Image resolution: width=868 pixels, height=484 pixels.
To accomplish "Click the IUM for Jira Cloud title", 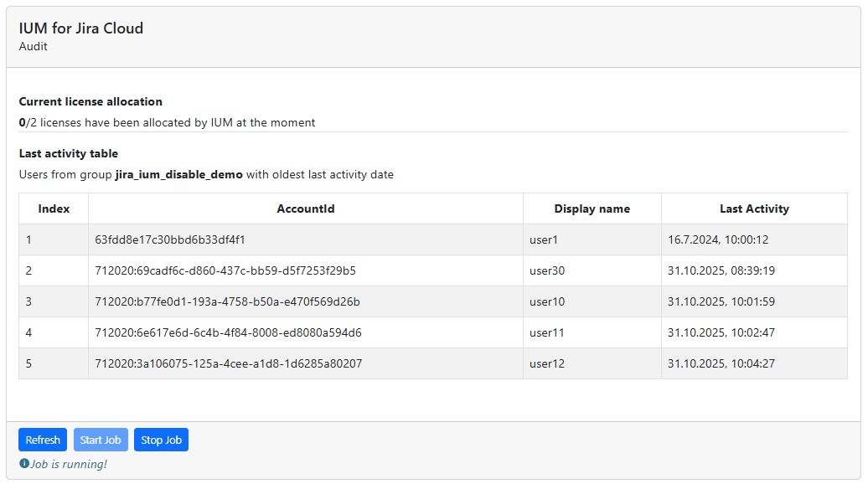I will click(81, 28).
